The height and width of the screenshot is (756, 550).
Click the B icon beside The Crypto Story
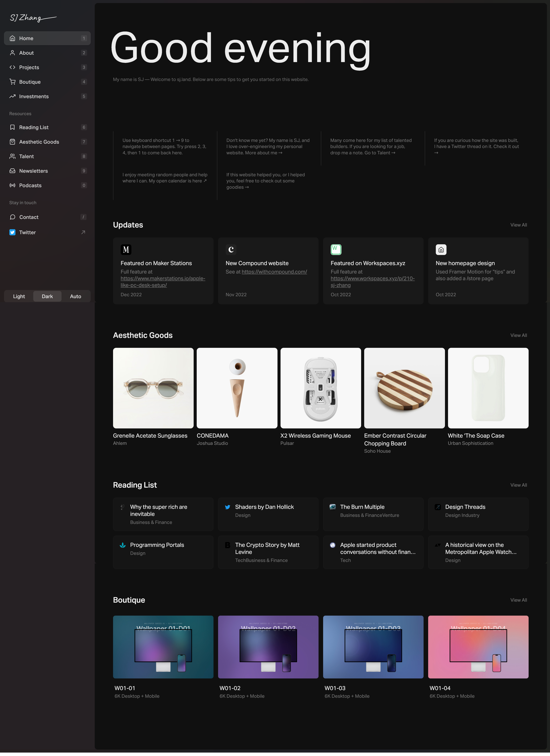(x=228, y=545)
